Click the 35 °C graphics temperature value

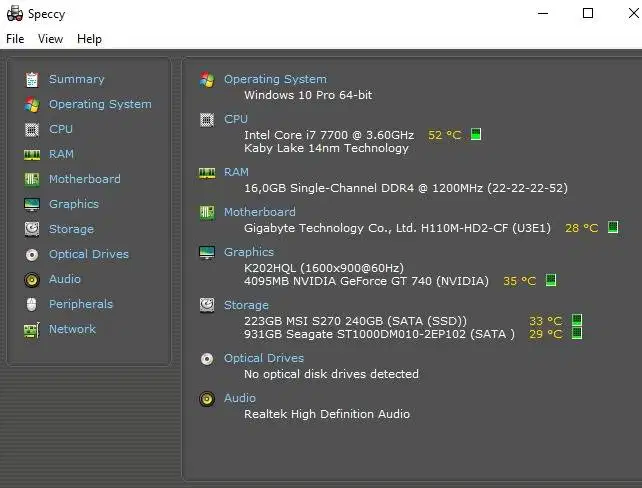point(520,281)
